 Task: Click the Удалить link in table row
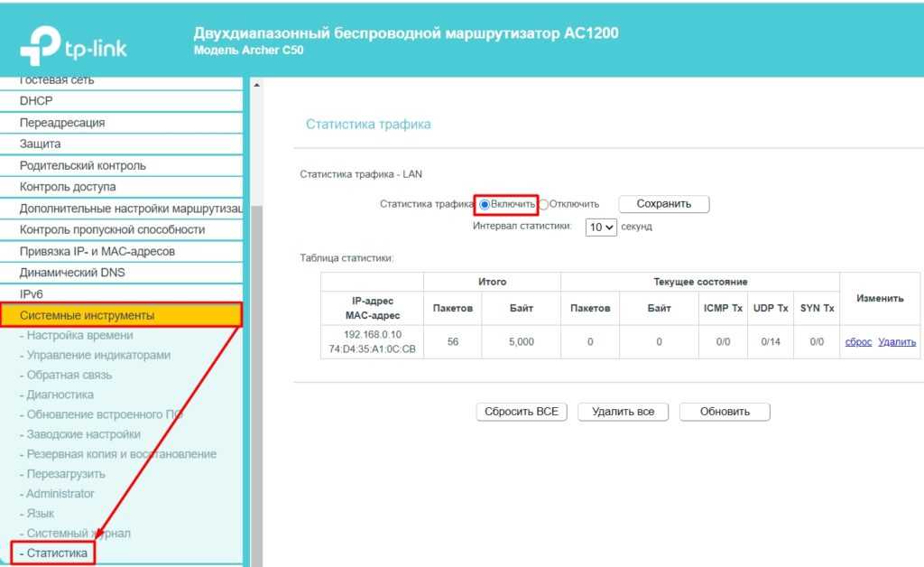click(897, 342)
